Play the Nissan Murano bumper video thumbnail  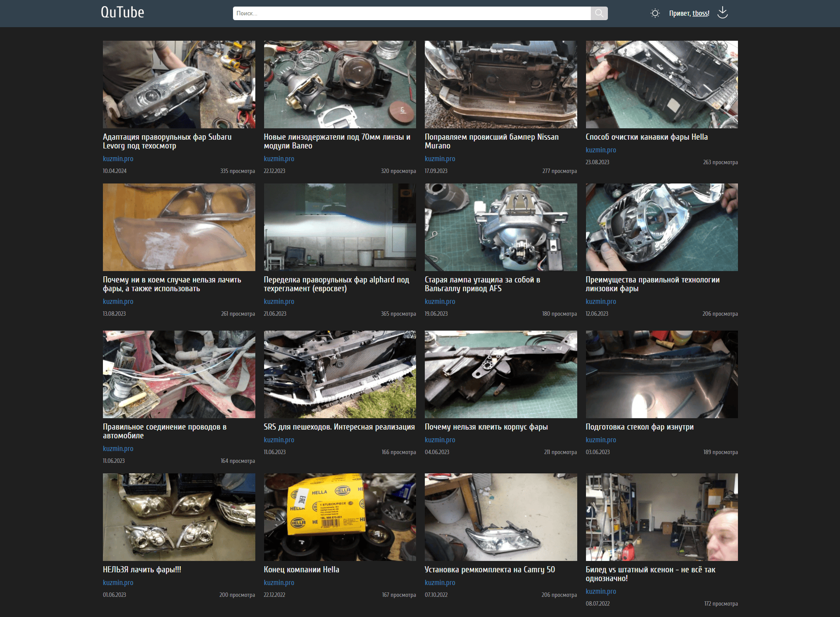point(501,85)
